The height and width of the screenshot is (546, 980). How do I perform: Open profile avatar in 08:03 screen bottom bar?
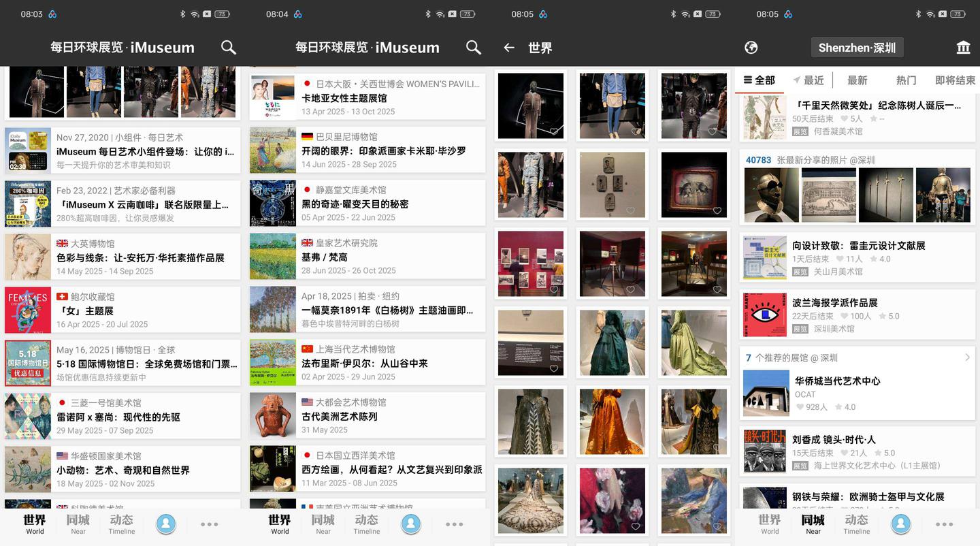166,523
